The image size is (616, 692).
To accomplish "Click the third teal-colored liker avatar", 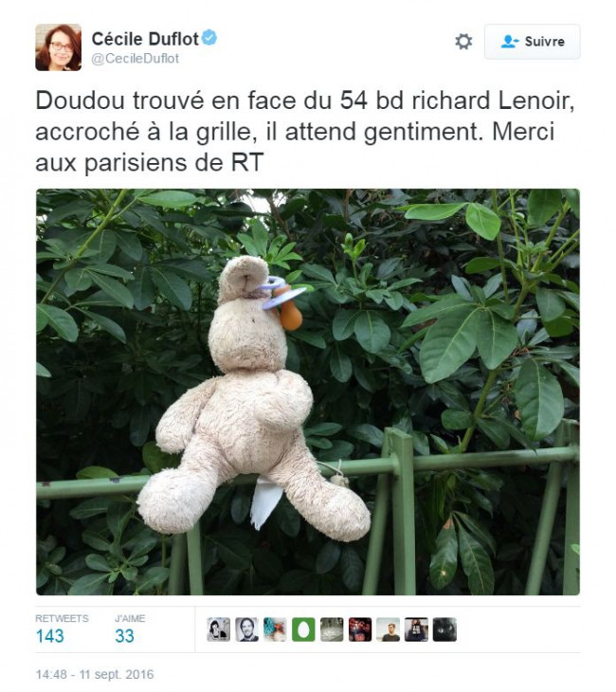I will 276,629.
